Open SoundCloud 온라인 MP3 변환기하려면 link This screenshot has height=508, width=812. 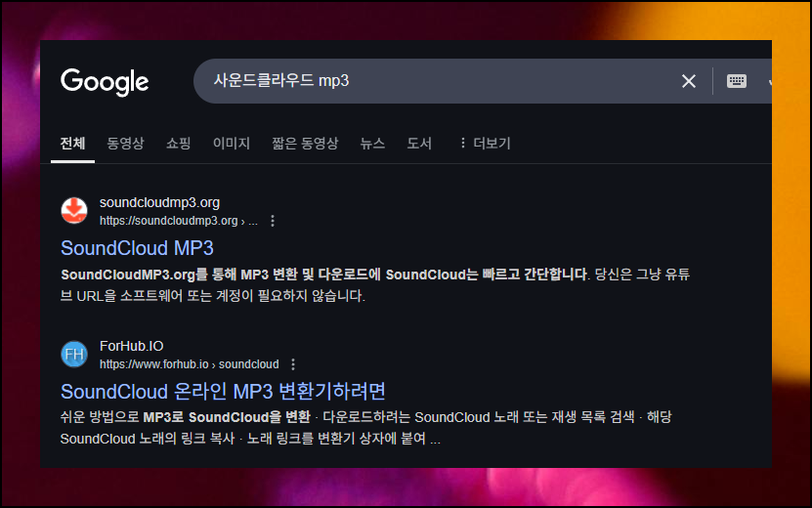pyautogui.click(x=223, y=392)
